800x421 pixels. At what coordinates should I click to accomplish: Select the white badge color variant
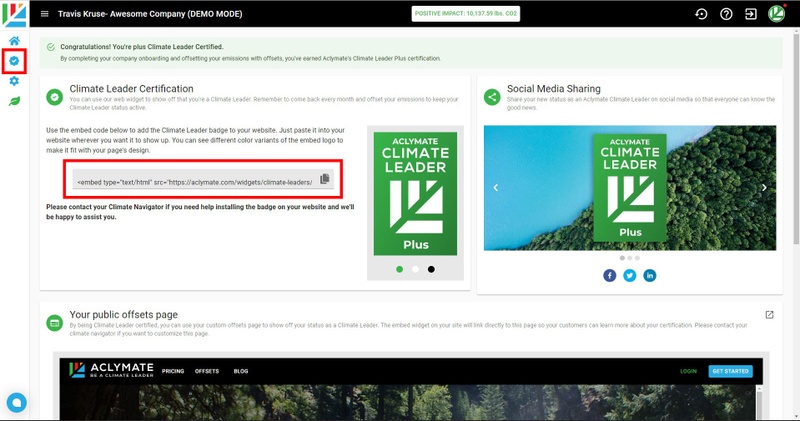pyautogui.click(x=415, y=269)
